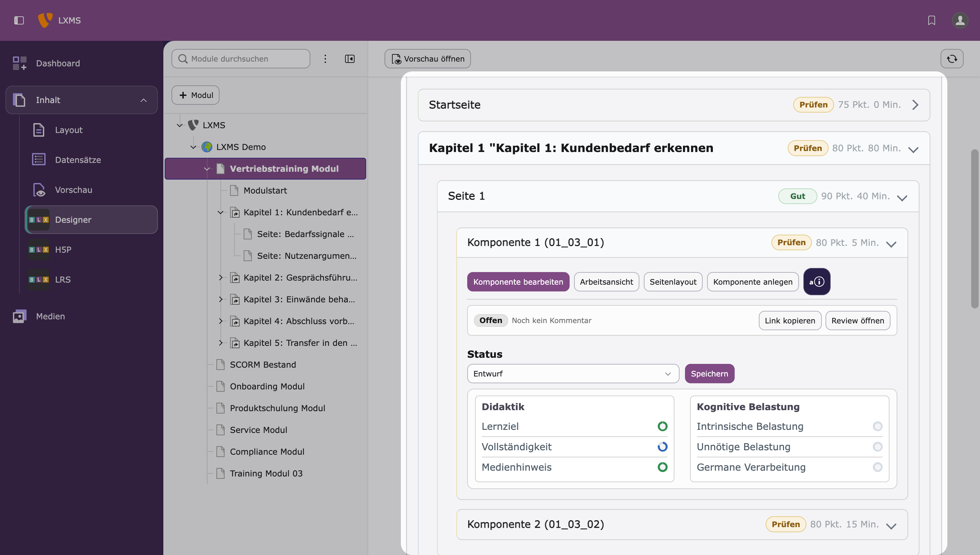Click the TYPO3 logo next to LXMS
980x555 pixels.
[45, 20]
